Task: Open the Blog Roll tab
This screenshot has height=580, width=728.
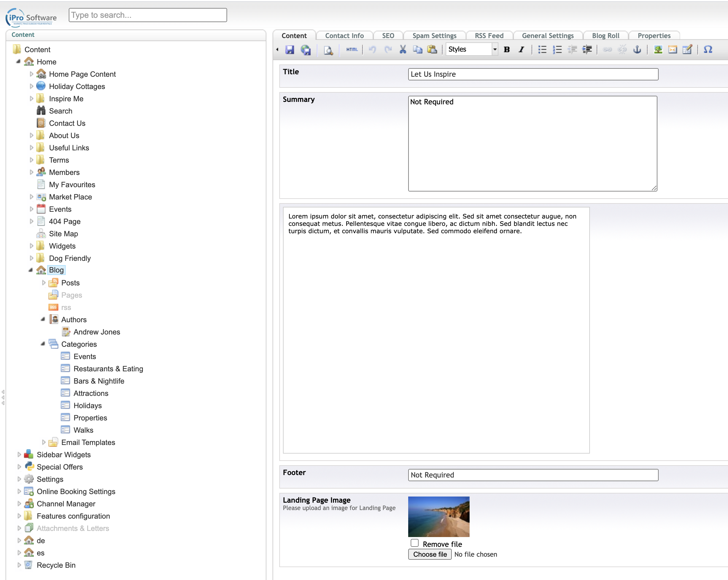Action: (x=606, y=36)
